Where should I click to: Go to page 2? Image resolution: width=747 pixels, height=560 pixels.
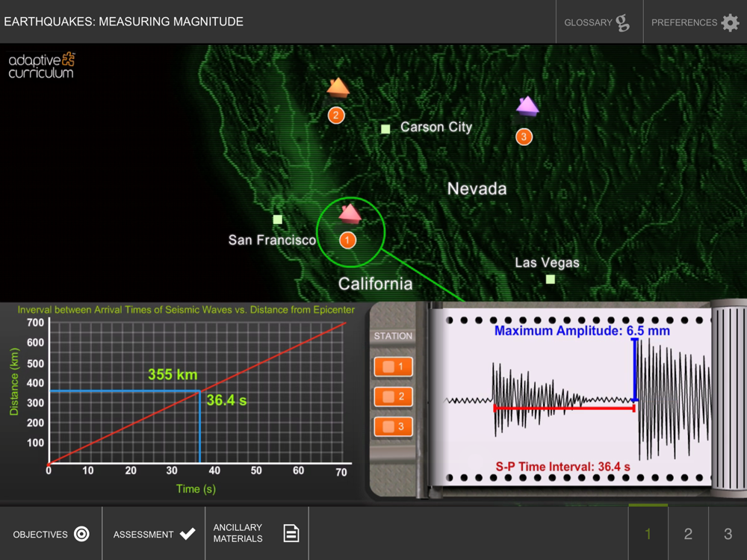tap(688, 534)
